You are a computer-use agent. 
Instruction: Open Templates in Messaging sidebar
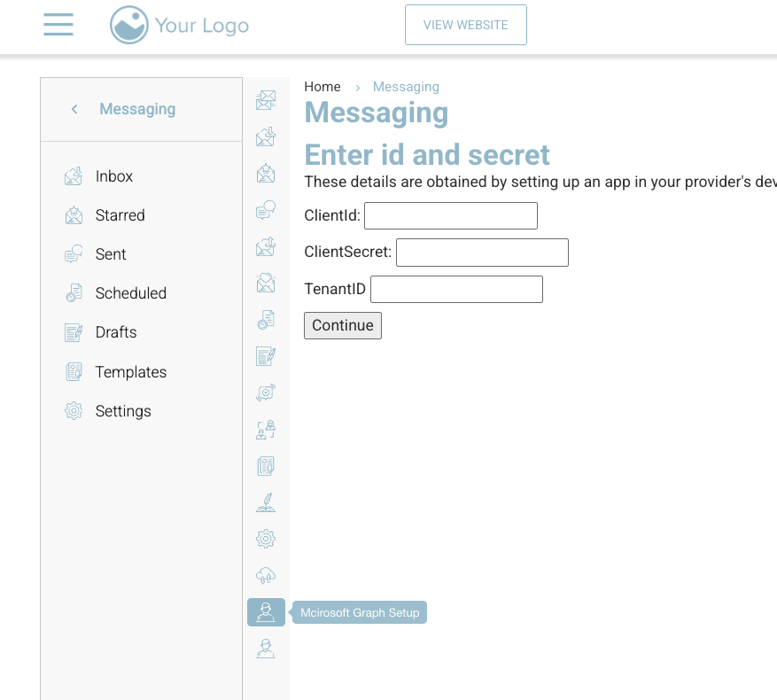tap(130, 372)
